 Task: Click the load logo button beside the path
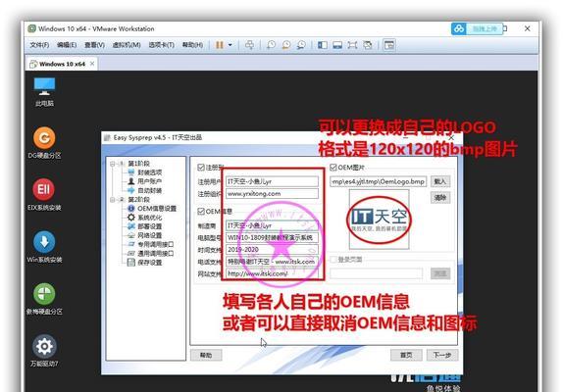click(440, 181)
